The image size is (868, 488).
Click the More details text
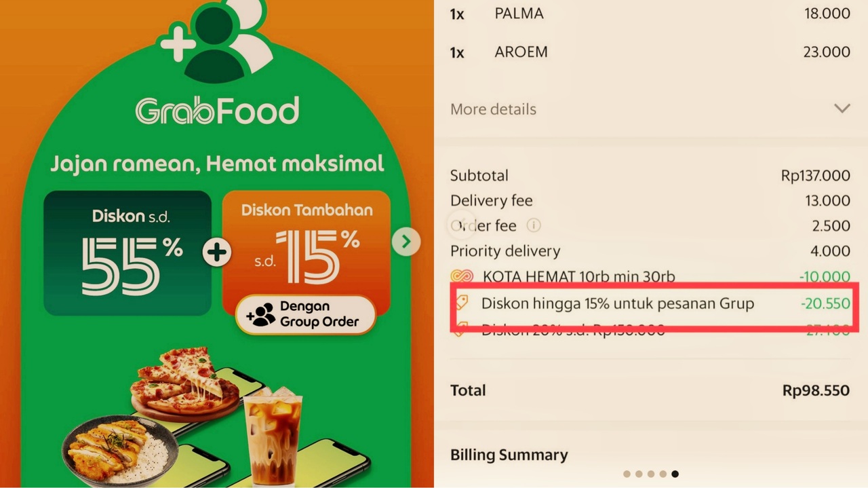(x=493, y=109)
